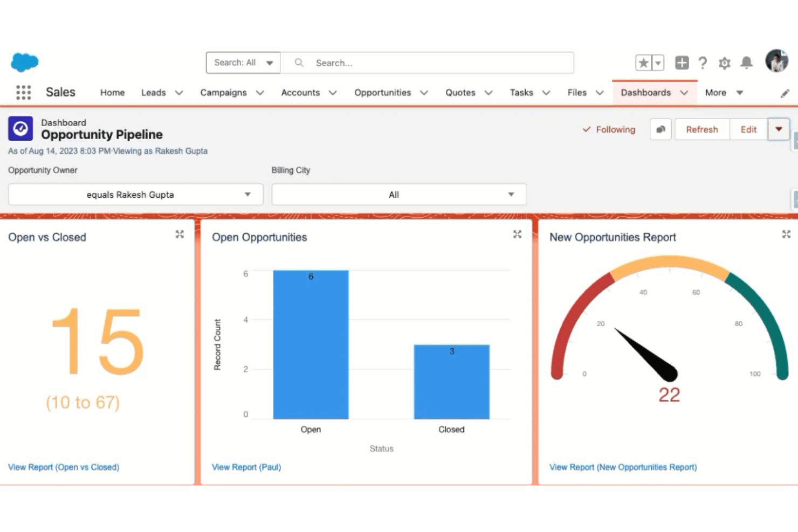Open the dashboard actions dropdown beside Edit

tap(779, 129)
